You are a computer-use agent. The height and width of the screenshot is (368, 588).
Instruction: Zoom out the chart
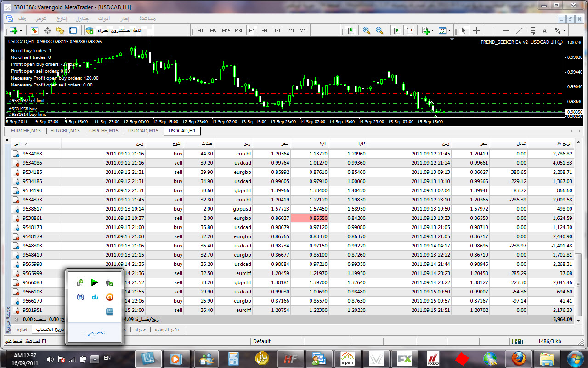(379, 30)
